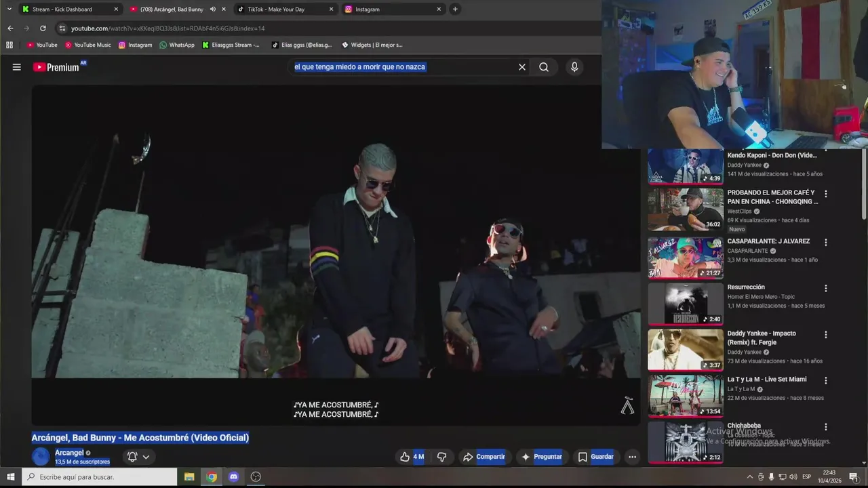Close the TikTok tab
The image size is (868, 488).
pos(331,9)
